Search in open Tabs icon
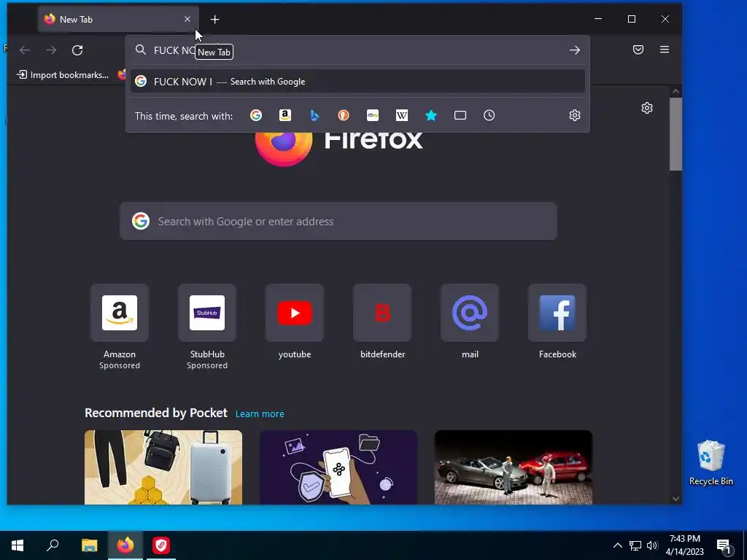 [x=460, y=115]
